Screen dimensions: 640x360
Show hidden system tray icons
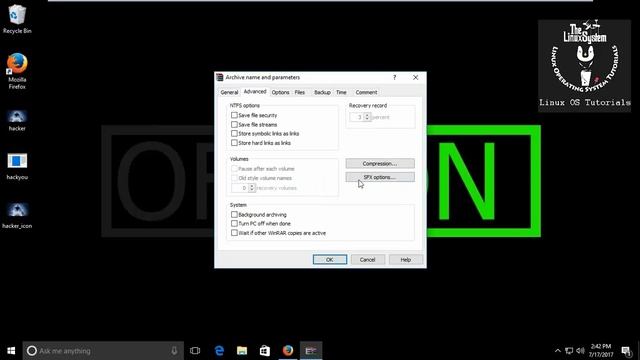[x=558, y=351]
